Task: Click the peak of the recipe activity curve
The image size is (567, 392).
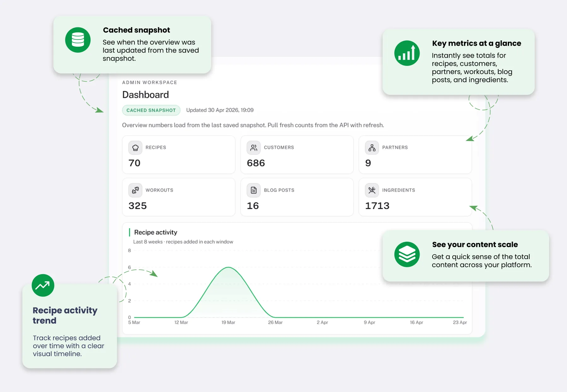Action: [x=228, y=268]
